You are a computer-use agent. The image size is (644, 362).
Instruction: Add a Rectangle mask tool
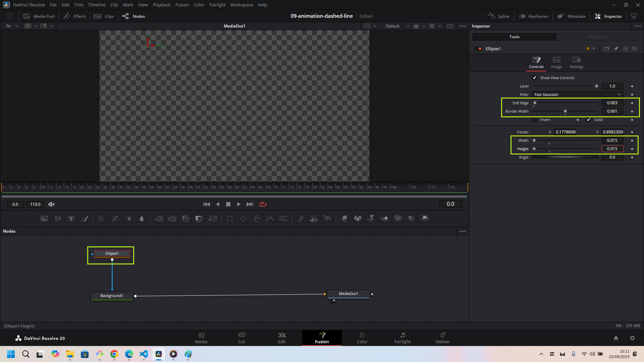tap(230, 219)
